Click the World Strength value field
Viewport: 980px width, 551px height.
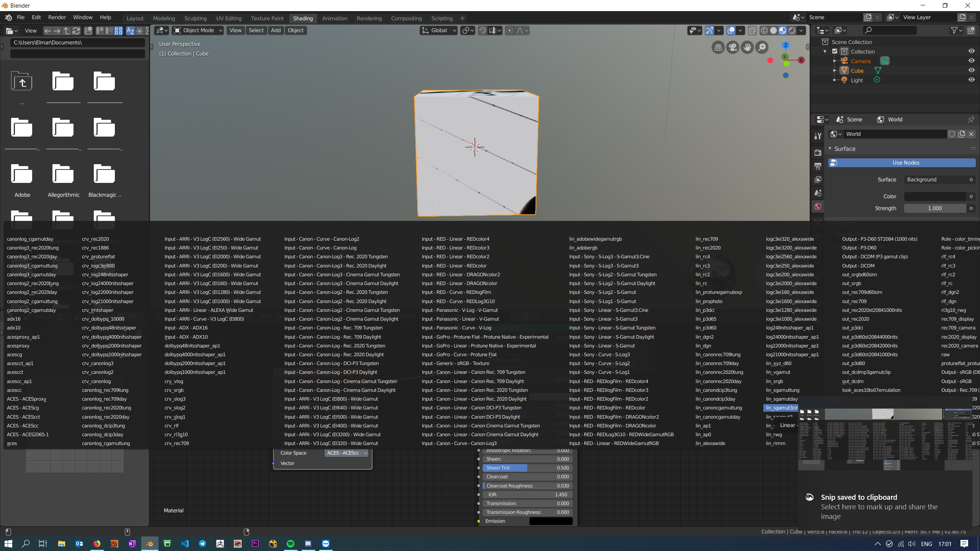pyautogui.click(x=935, y=208)
